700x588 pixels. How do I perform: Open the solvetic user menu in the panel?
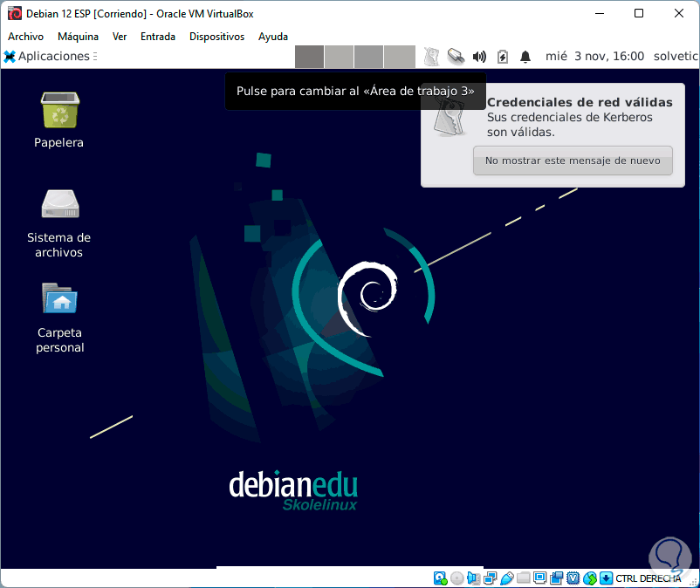[x=676, y=56]
